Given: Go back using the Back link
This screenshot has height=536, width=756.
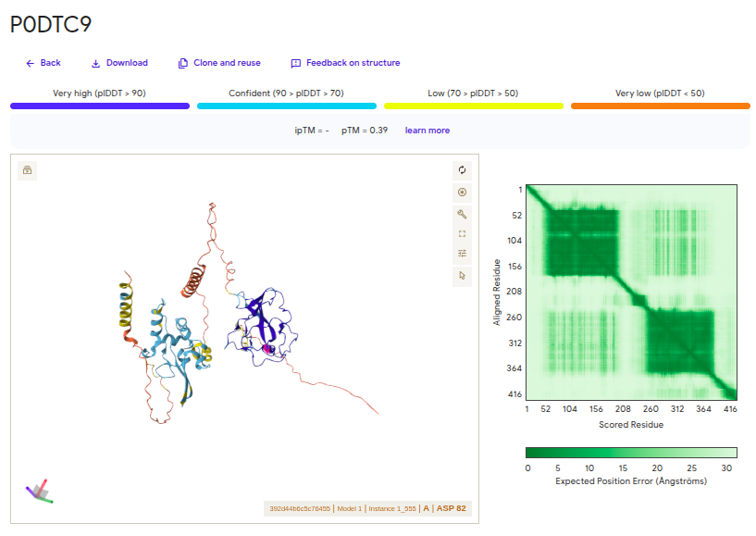Looking at the screenshot, I should [43, 63].
